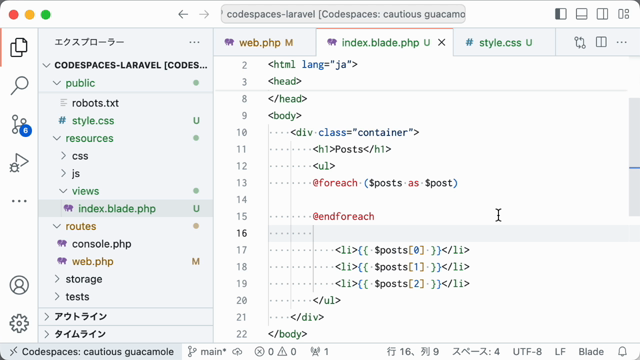The height and width of the screenshot is (360, 640).
Task: Toggle the bottom panel visibility
Action: 582,14
